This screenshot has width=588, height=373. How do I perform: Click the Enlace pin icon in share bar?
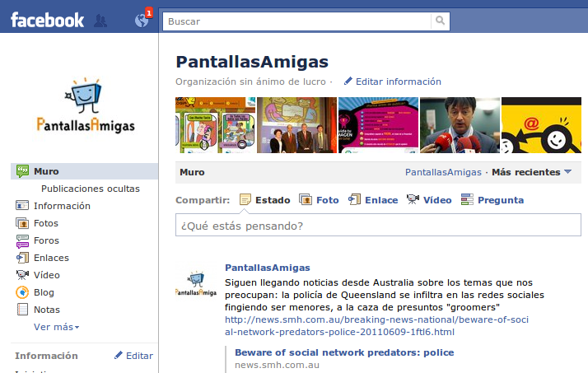tap(354, 199)
